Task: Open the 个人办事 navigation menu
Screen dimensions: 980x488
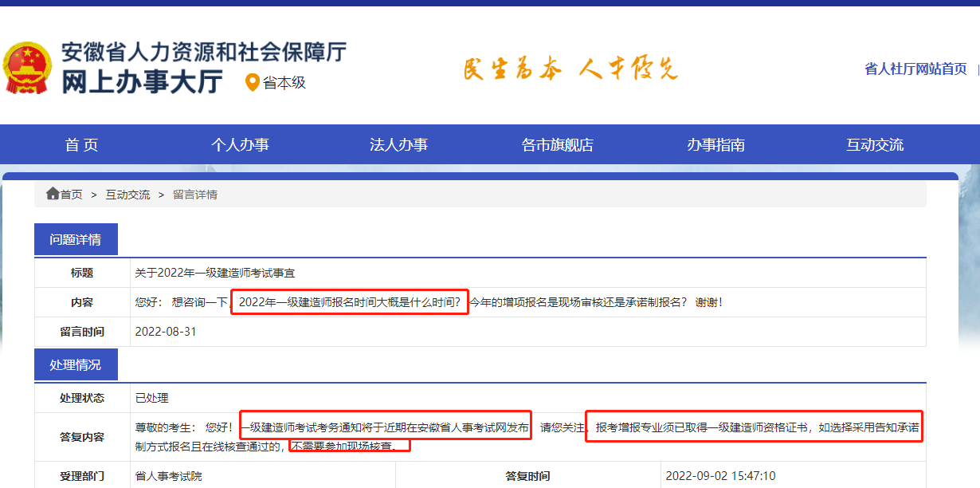Action: click(x=240, y=145)
